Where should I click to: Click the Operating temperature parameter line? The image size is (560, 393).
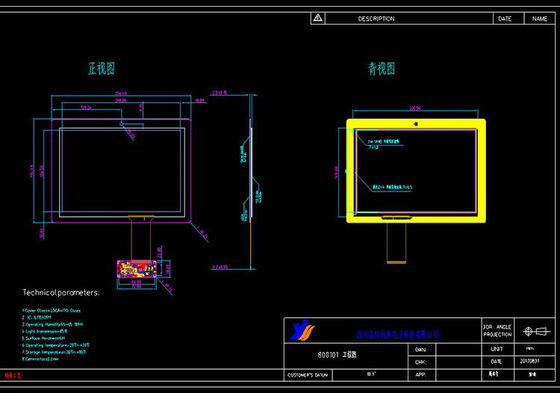[x=56, y=345]
